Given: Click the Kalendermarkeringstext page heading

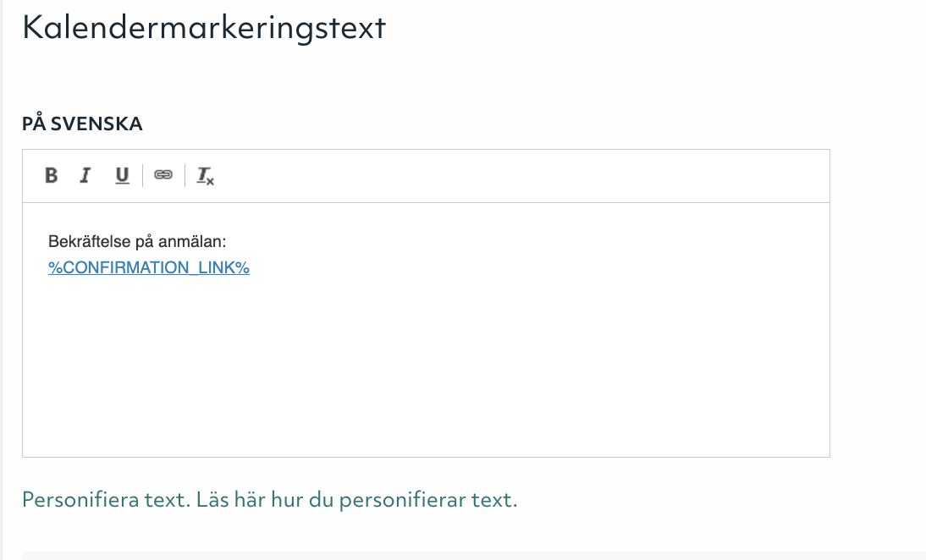Looking at the screenshot, I should point(203,28).
